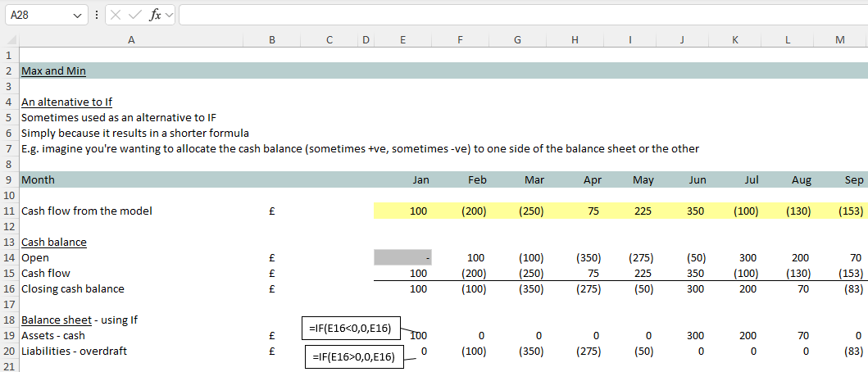Click the Insert Function fx icon
The width and height of the screenshot is (868, 372).
[x=155, y=16]
